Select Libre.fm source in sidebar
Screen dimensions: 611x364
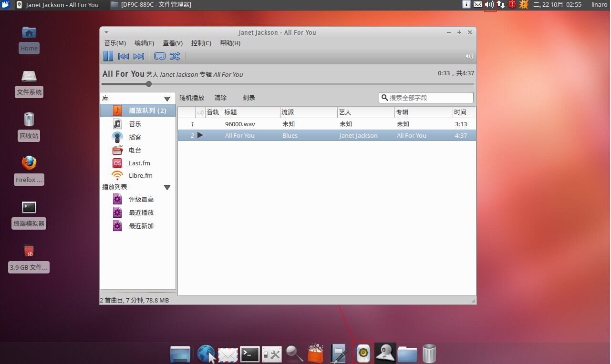(140, 175)
